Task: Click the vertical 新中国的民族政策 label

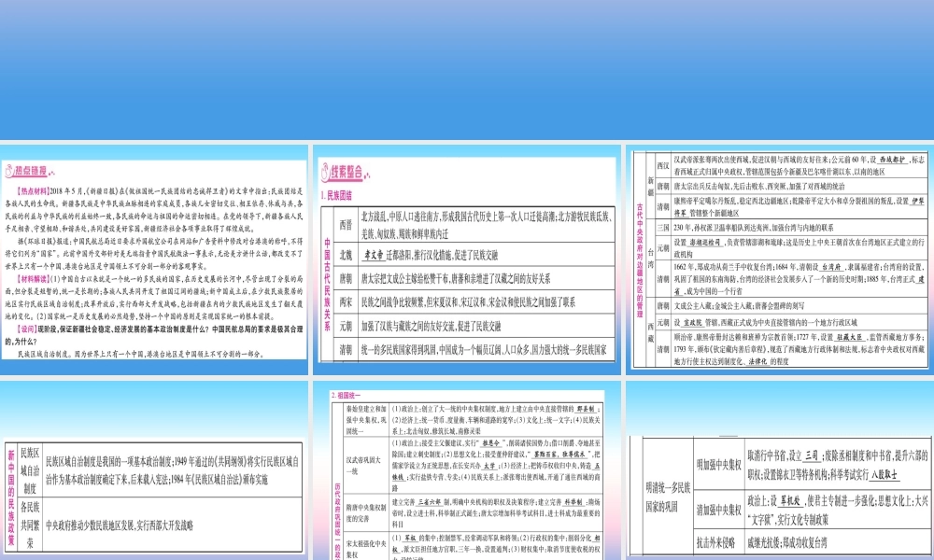Action: [11, 498]
